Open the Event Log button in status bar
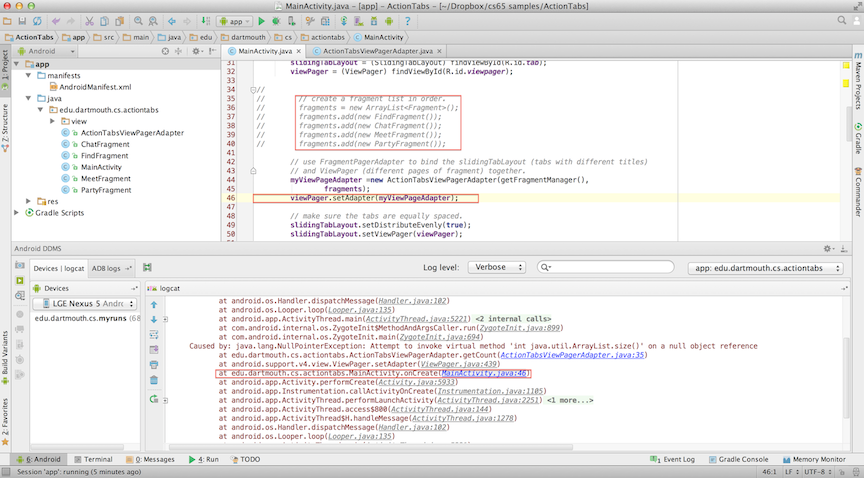The width and height of the screenshot is (864, 478). point(673,459)
